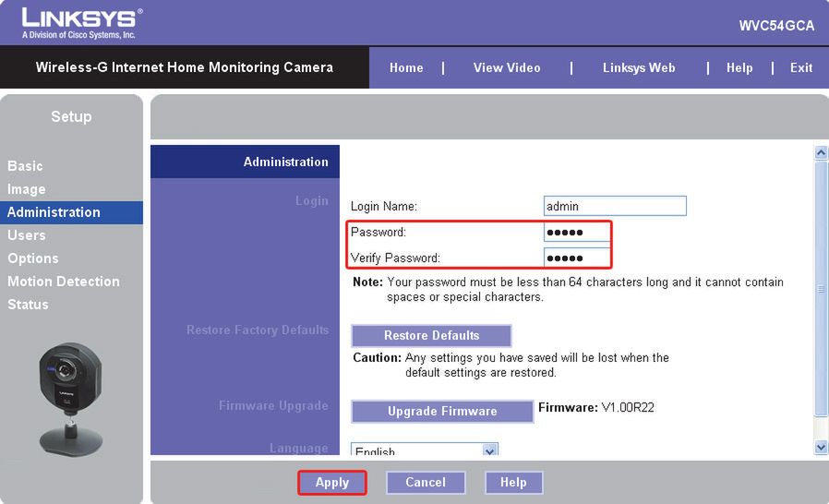This screenshot has width=829, height=504.
Task: Click the scrollbar up arrow
Action: coord(821,153)
